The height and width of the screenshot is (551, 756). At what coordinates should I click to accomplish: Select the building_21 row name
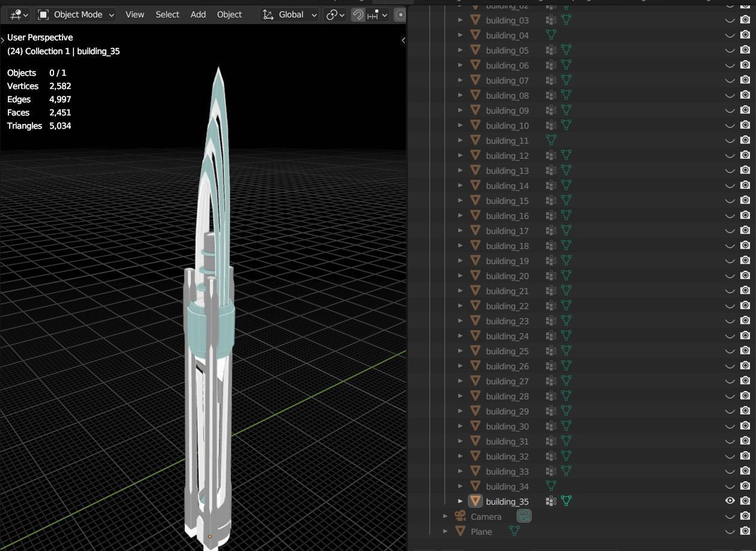click(507, 291)
